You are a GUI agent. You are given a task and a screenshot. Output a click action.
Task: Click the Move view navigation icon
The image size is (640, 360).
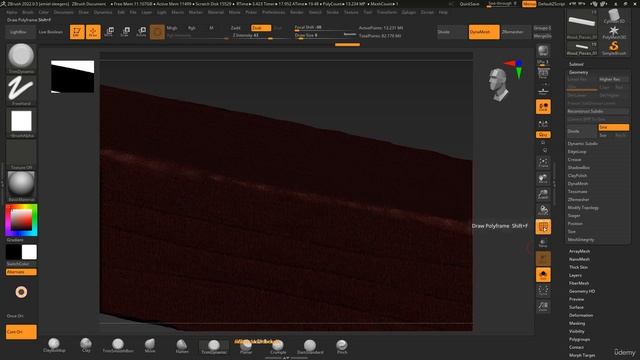[x=543, y=178]
